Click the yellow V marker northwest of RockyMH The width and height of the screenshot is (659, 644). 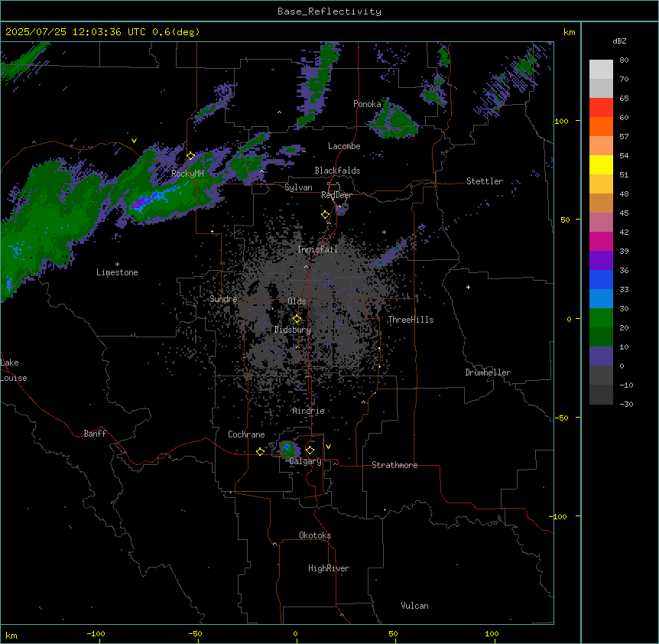pyautogui.click(x=134, y=141)
